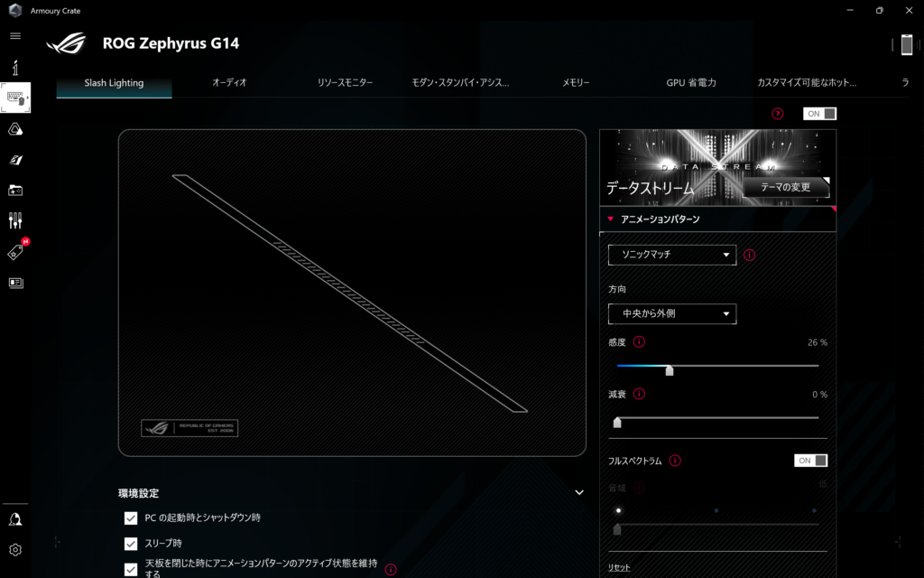Switch to the カスタマイズ可能なホット... tab
The image size is (924, 578).
click(807, 82)
